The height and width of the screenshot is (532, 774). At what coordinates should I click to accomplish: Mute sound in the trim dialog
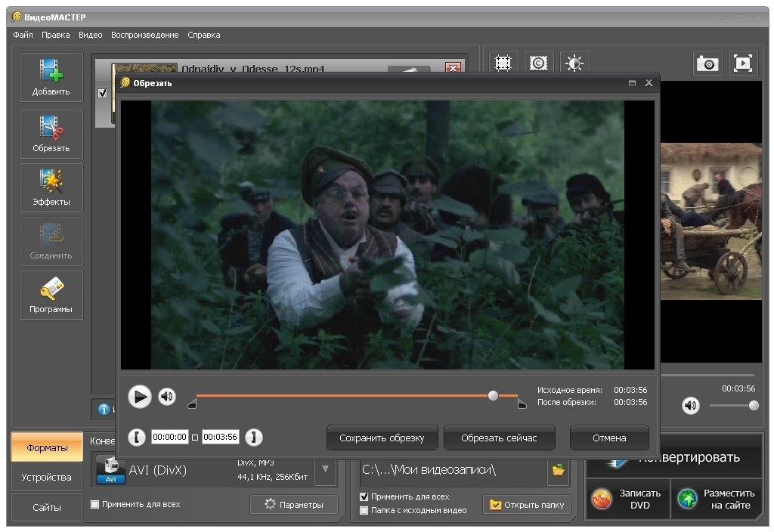point(167,397)
